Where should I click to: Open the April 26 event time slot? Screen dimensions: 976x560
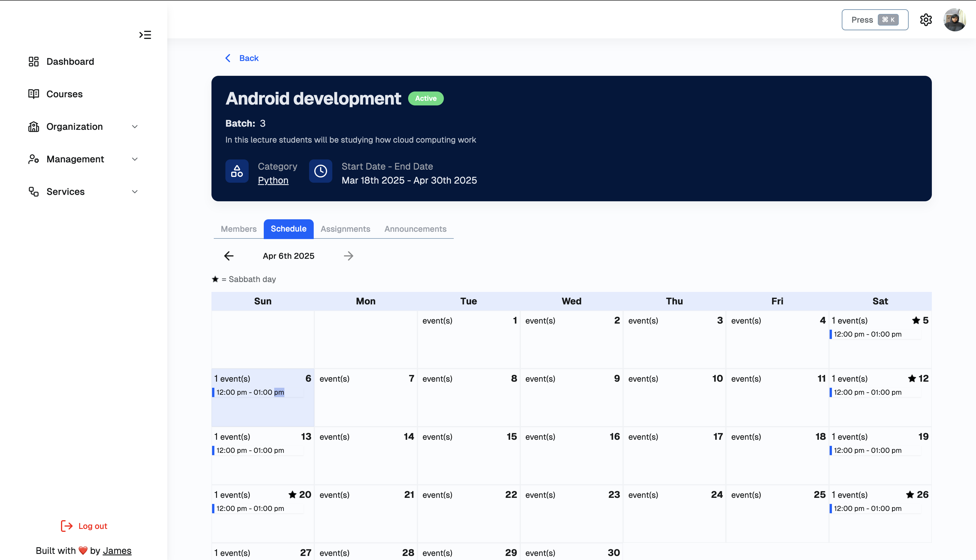875,509
